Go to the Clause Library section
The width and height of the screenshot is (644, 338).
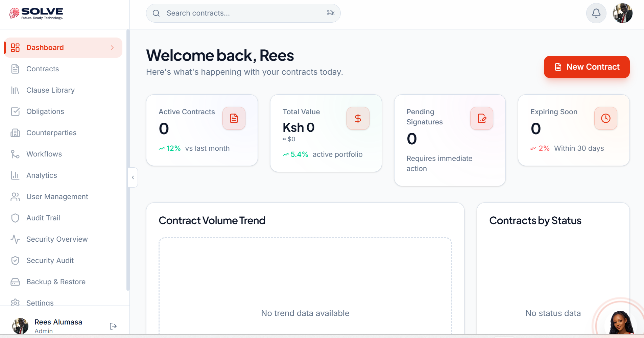tap(50, 90)
